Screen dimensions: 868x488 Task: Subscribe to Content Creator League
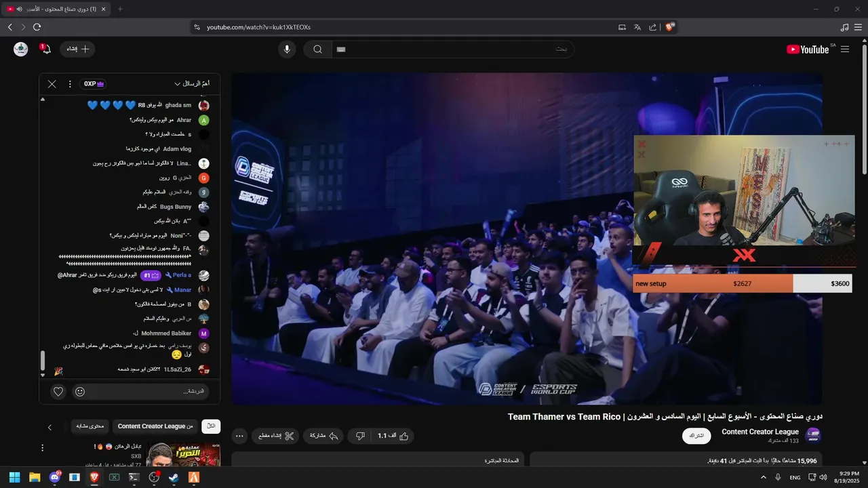[696, 436]
